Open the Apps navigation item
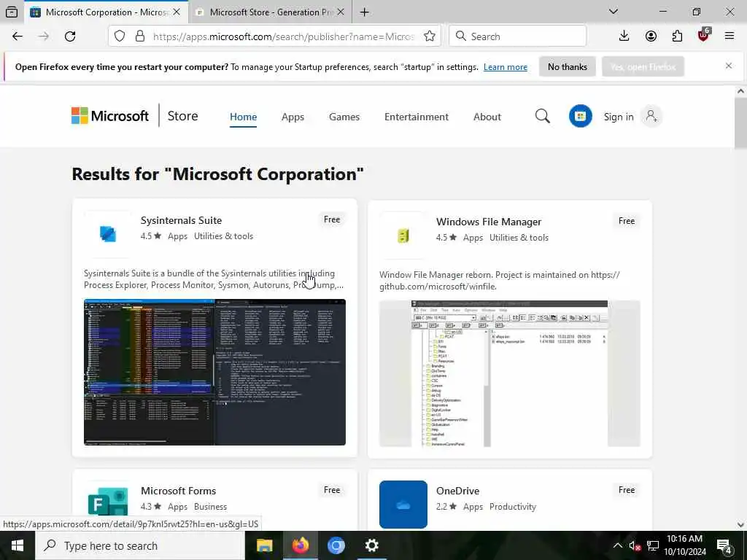The width and height of the screenshot is (747, 560). 293,117
